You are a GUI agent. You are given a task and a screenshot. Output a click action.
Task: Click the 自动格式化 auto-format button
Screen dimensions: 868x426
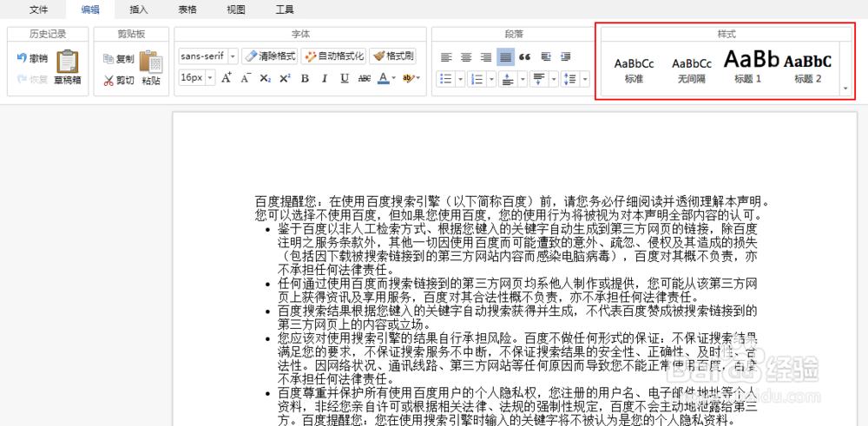point(333,56)
